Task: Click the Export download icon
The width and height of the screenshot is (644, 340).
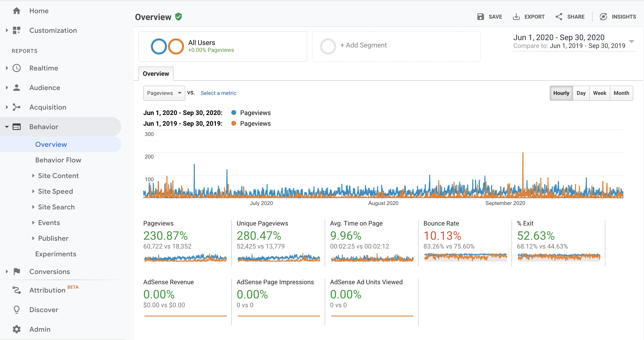Action: 516,17
